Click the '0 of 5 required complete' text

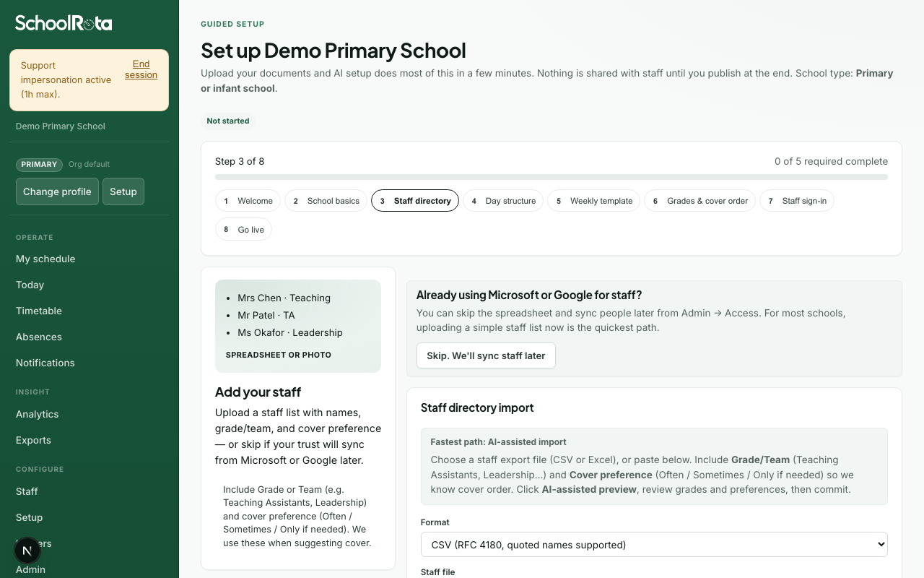pyautogui.click(x=831, y=161)
